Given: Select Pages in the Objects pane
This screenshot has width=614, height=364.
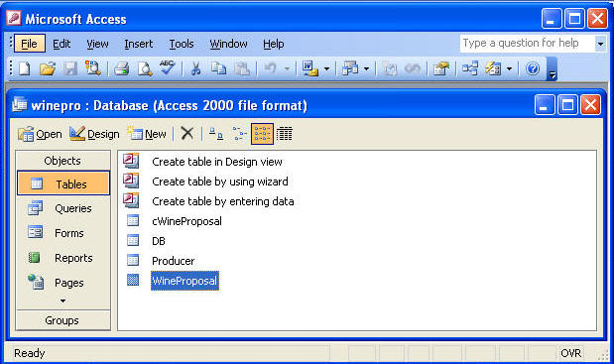Looking at the screenshot, I should (x=63, y=283).
